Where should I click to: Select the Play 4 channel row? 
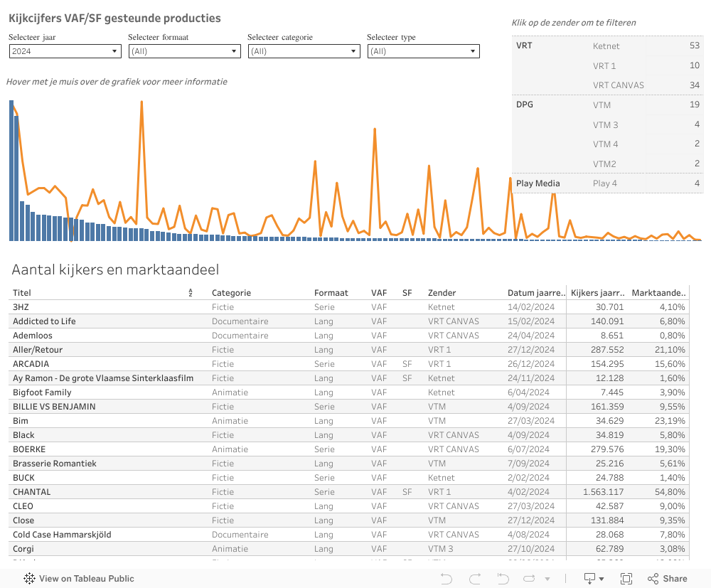click(605, 183)
